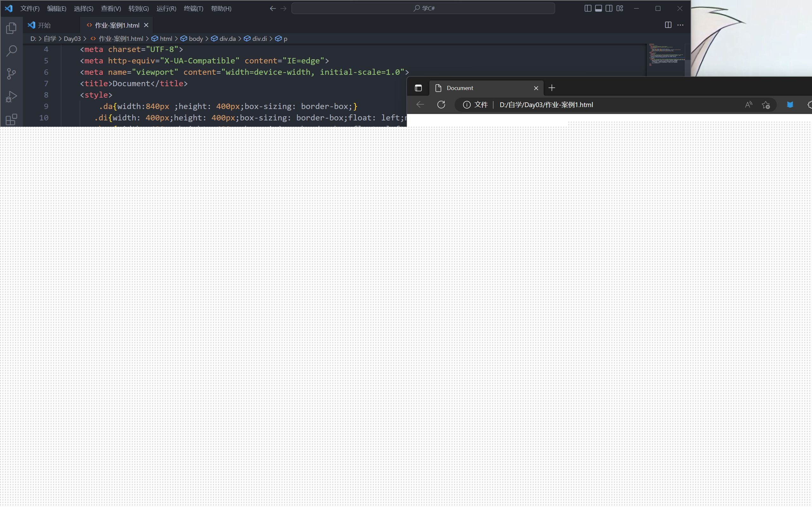
Task: Click the Read Aloud icon in address bar
Action: 749,105
